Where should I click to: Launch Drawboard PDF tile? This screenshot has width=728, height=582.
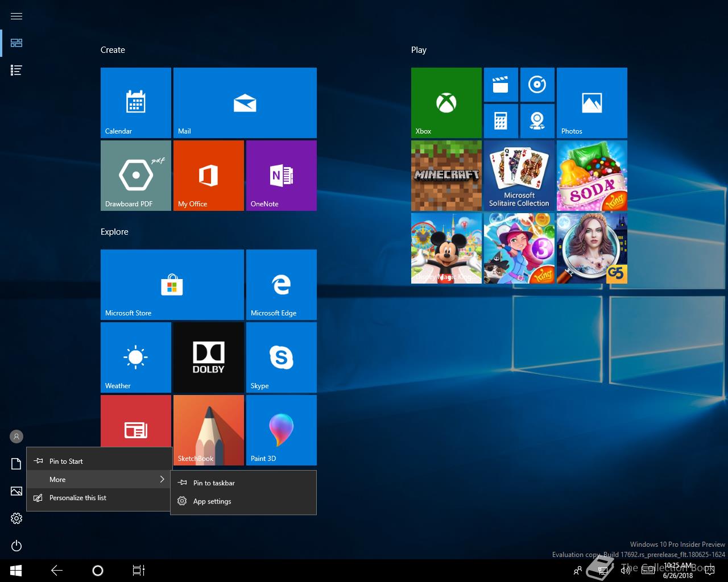tap(136, 176)
